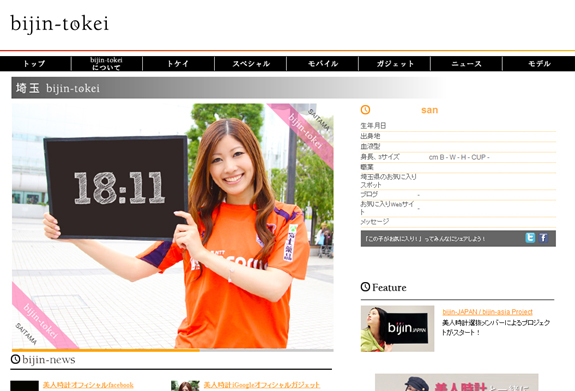
Task: Click the Twitter share icon
Action: tap(530, 238)
